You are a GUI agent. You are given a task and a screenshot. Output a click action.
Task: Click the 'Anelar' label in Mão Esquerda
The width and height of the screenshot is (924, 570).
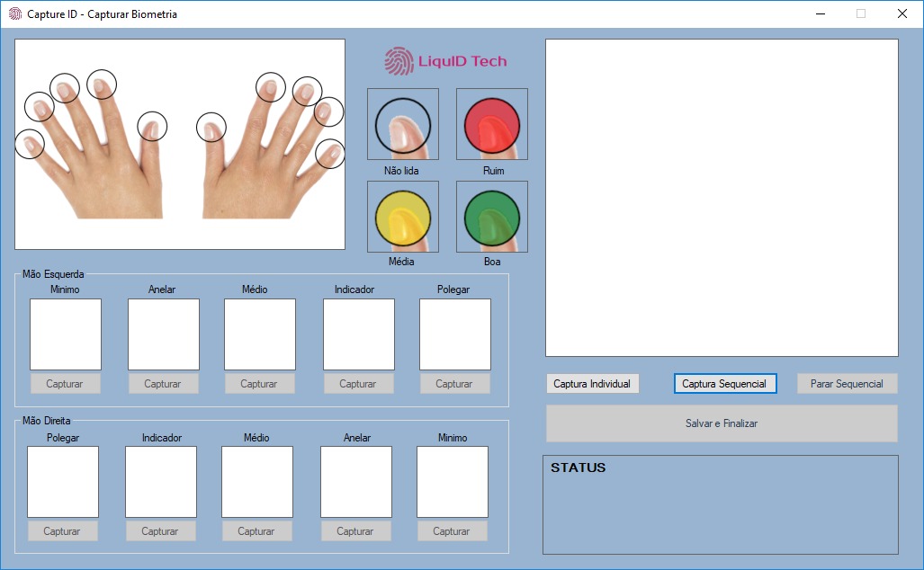pos(162,289)
